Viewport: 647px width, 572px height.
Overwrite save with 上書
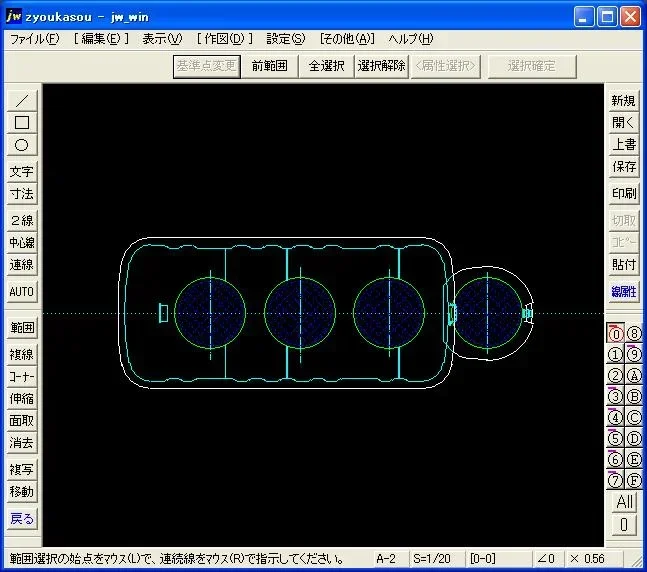pos(623,145)
